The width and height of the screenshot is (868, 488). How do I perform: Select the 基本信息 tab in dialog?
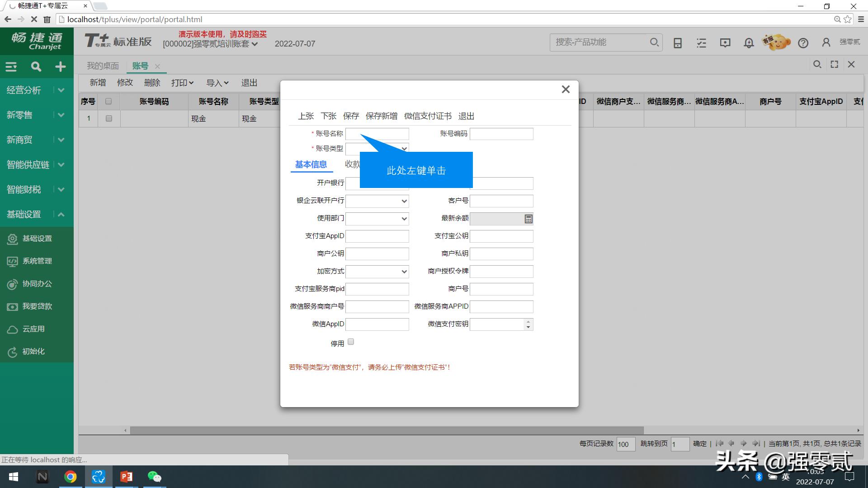[x=311, y=164]
